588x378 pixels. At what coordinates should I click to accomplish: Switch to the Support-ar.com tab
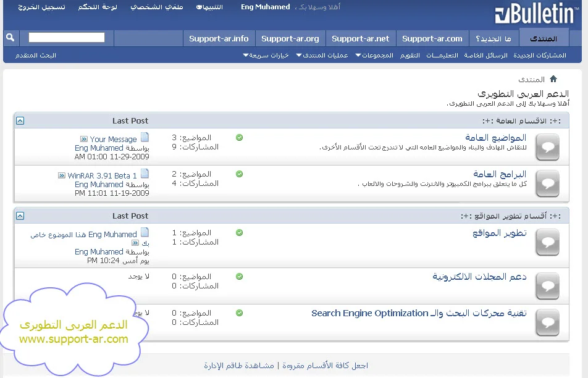[x=432, y=38]
